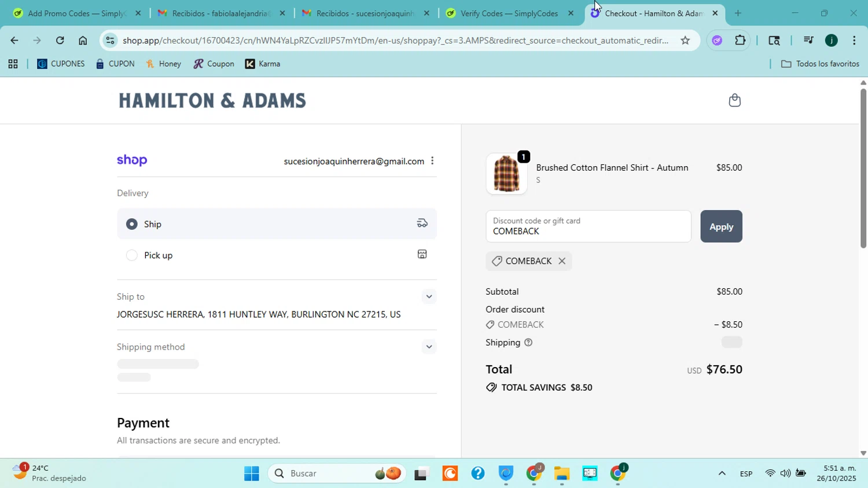Click the Hamilton & Adams store logo
The image size is (868, 488).
(212, 101)
